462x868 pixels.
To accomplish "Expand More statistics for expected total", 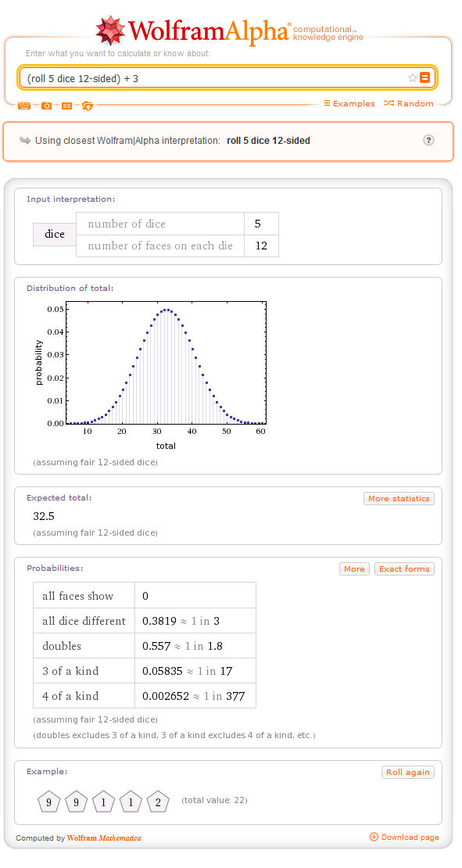I will [x=399, y=498].
